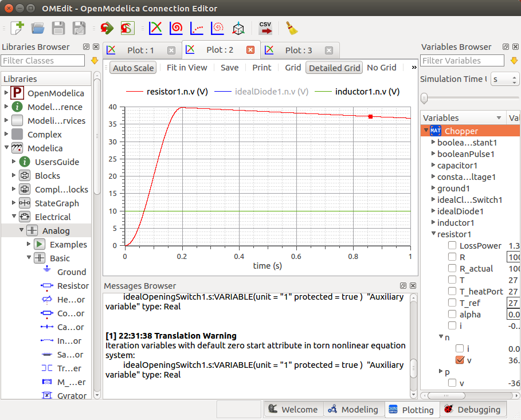
Task: Click the Auto Scale button
Action: point(133,68)
